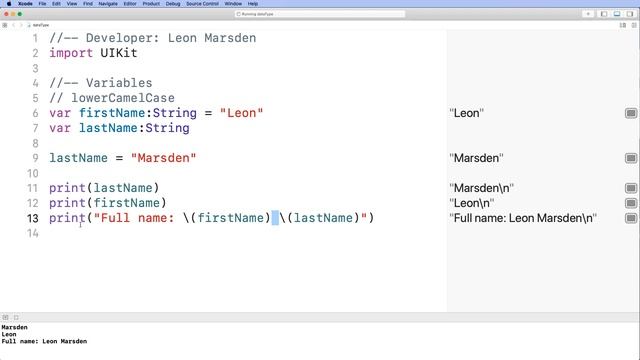This screenshot has width=640, height=360.
Task: Open the Help menu
Action: (253, 4)
